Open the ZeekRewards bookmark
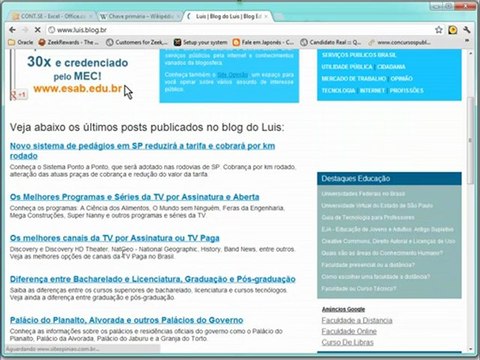 point(69,42)
